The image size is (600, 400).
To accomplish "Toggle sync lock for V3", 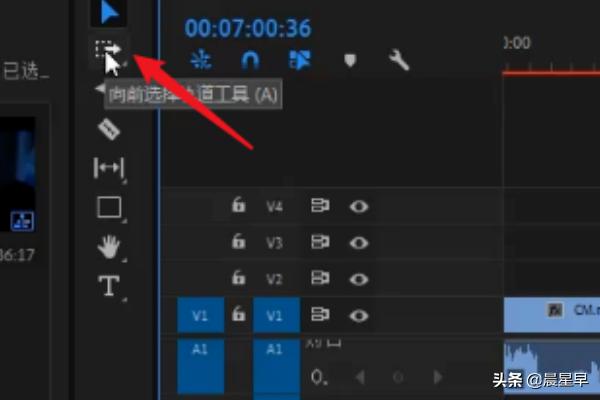I will click(320, 242).
